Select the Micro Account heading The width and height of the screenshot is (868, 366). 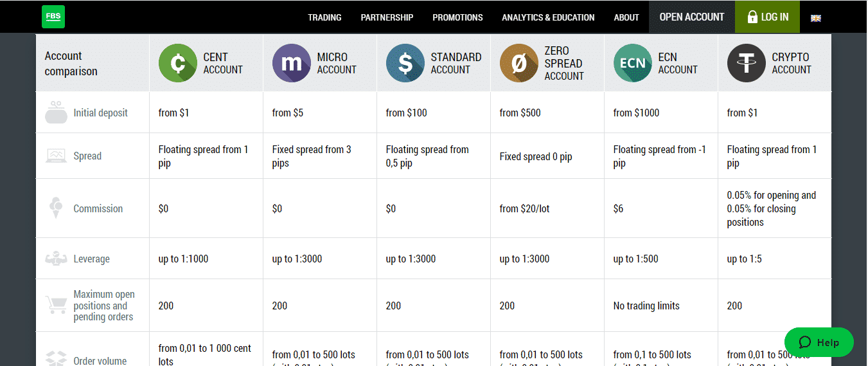(x=337, y=63)
